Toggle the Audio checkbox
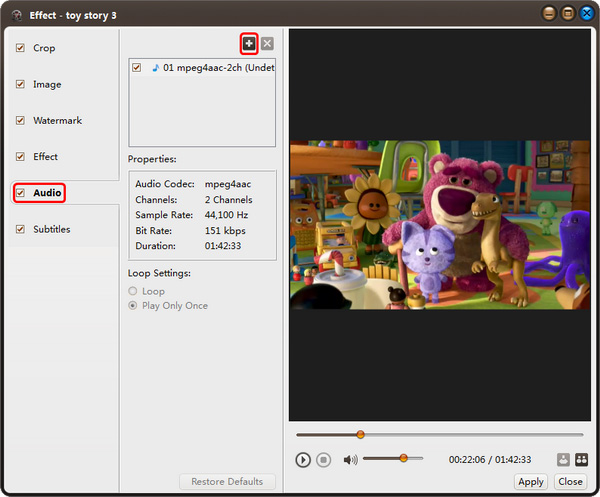The width and height of the screenshot is (600, 497). (x=20, y=192)
